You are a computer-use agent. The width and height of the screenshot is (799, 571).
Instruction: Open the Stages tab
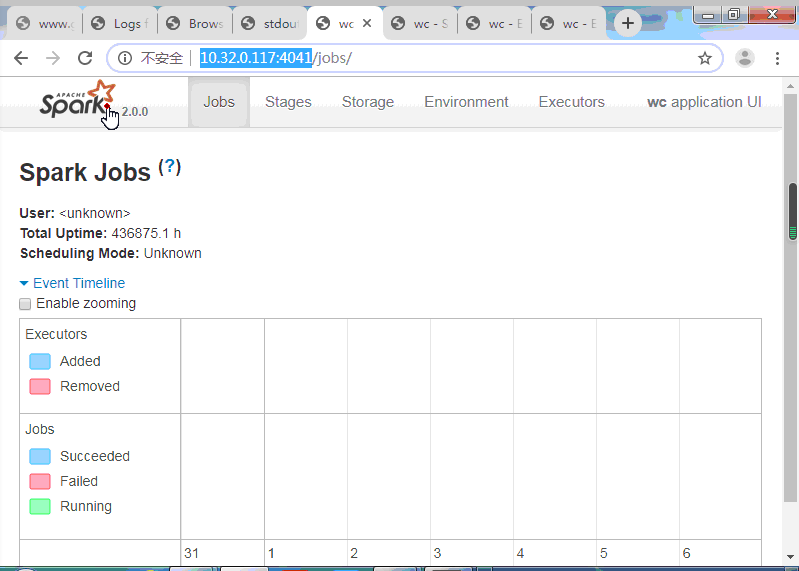(288, 102)
